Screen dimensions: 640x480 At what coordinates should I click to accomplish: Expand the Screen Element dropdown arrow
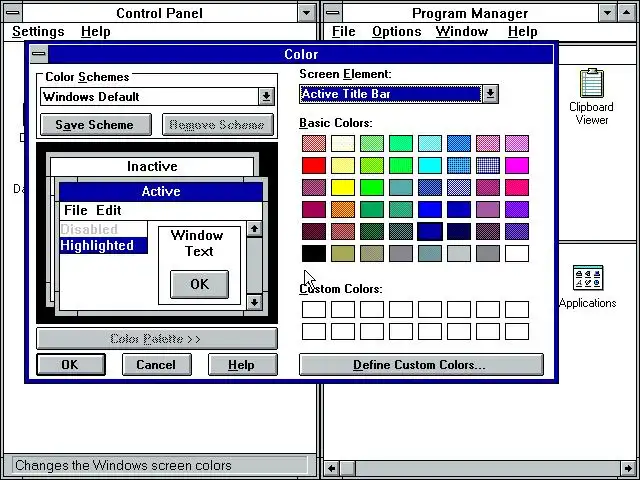pos(490,94)
